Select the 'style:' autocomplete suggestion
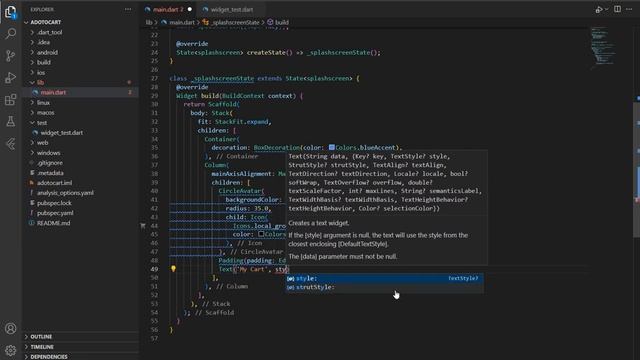This screenshot has height=360, width=640. (x=384, y=278)
